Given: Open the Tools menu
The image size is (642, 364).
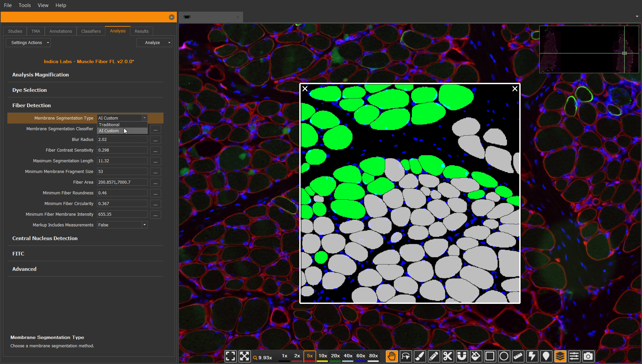Looking at the screenshot, I should (x=24, y=5).
